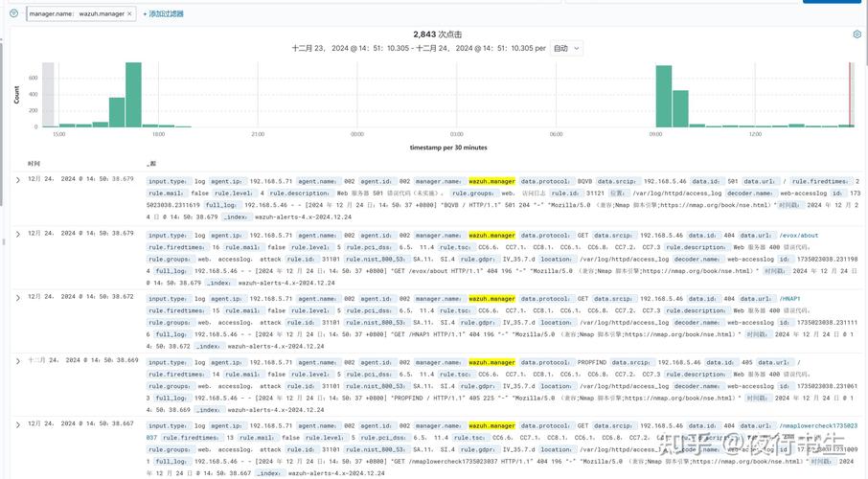Viewport: 868px width, 479px height.
Task: Open the /evox/about data.url link
Action: tap(799, 236)
